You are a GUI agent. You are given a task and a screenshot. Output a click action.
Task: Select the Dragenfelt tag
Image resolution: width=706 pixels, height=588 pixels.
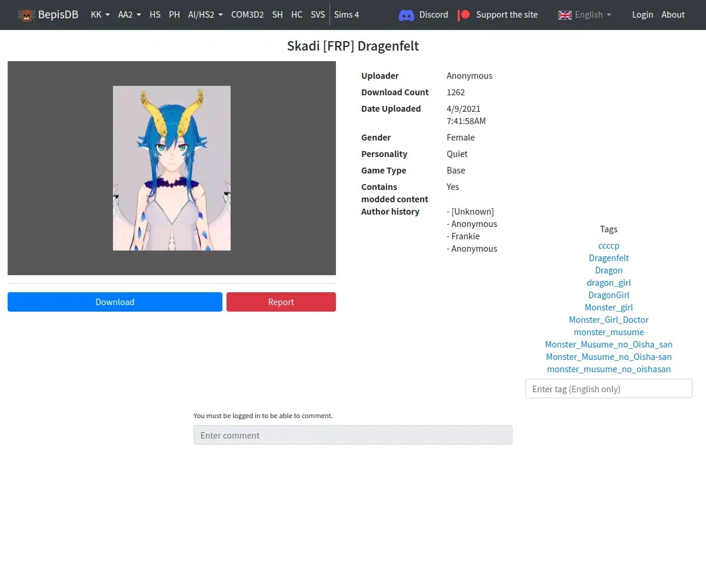(x=609, y=258)
